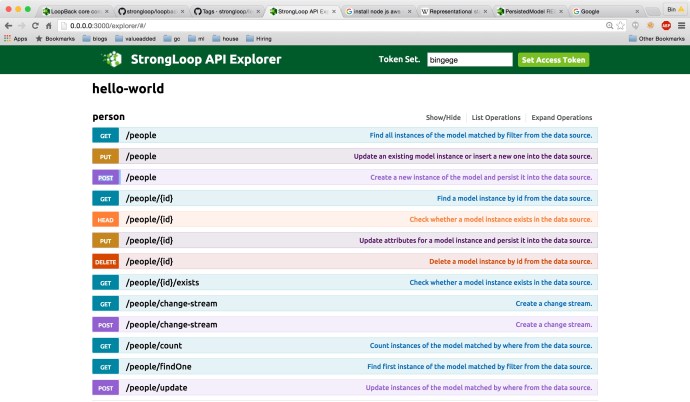Toggle Show/Hide for the person model

point(443,117)
